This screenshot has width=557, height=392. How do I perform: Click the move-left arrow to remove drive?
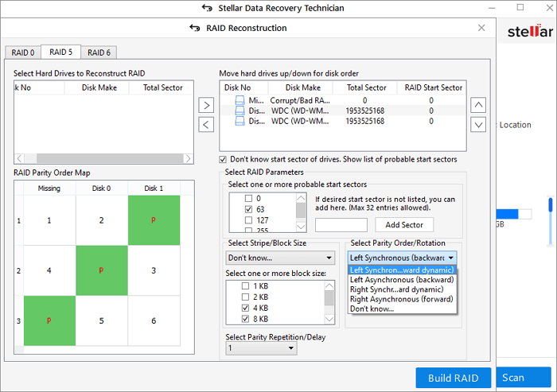click(x=205, y=125)
